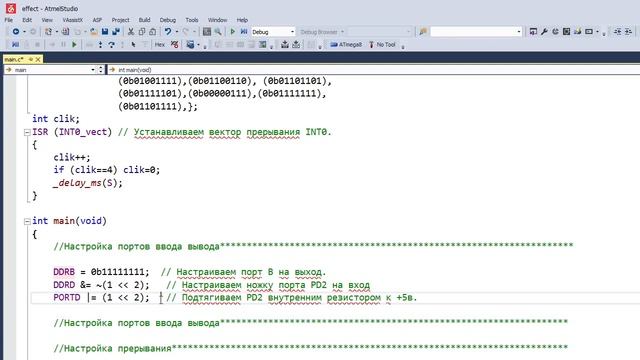Click the Increase Indent icon
Image resolution: width=640 pixels, height=360 pixels.
pos(628,31)
